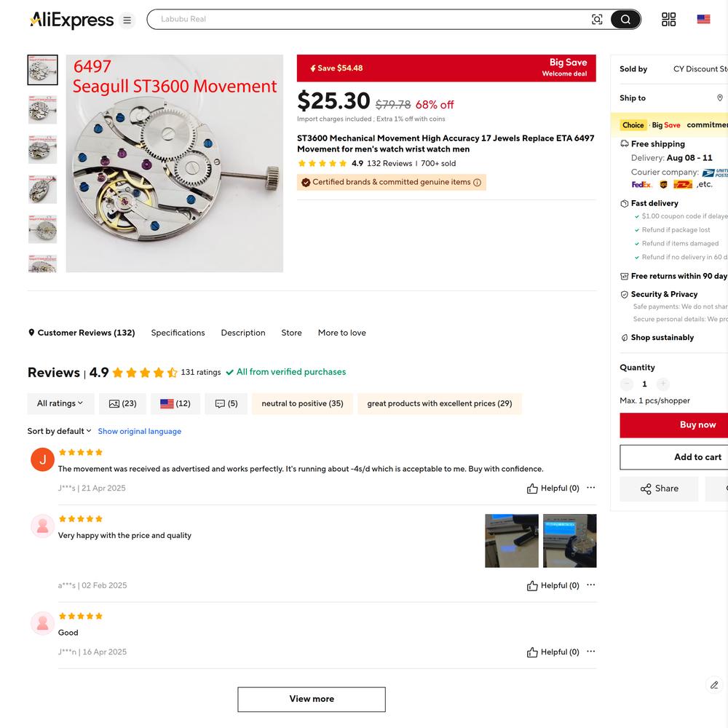This screenshot has height=728, width=728.
Task: Open the hamburger menu next to AliExpress logo
Action: [x=127, y=20]
